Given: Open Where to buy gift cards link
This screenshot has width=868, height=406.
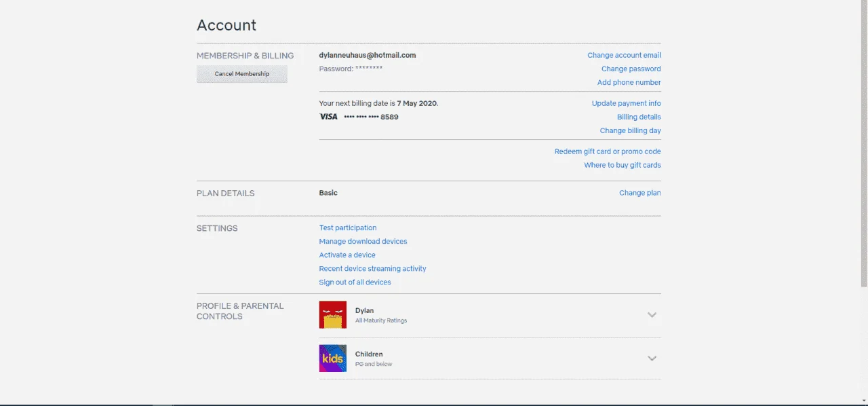Looking at the screenshot, I should 623,166.
